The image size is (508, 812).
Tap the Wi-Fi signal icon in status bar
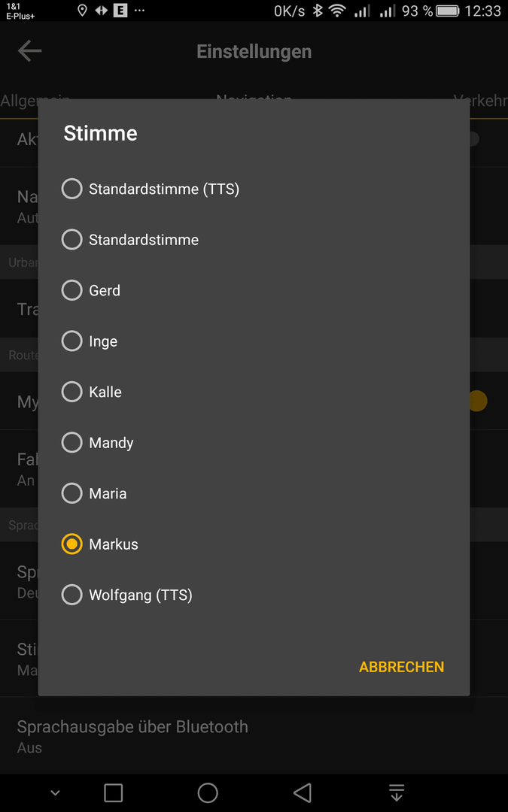click(x=337, y=11)
